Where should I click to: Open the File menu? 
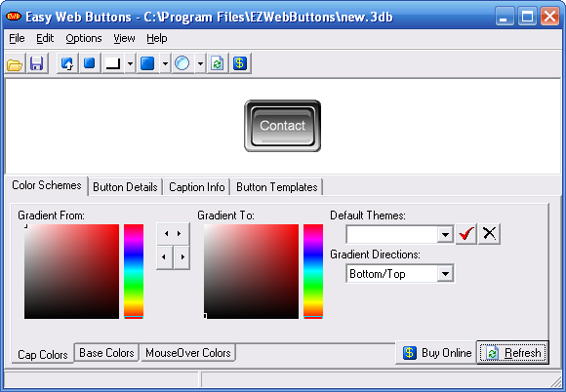tap(17, 38)
